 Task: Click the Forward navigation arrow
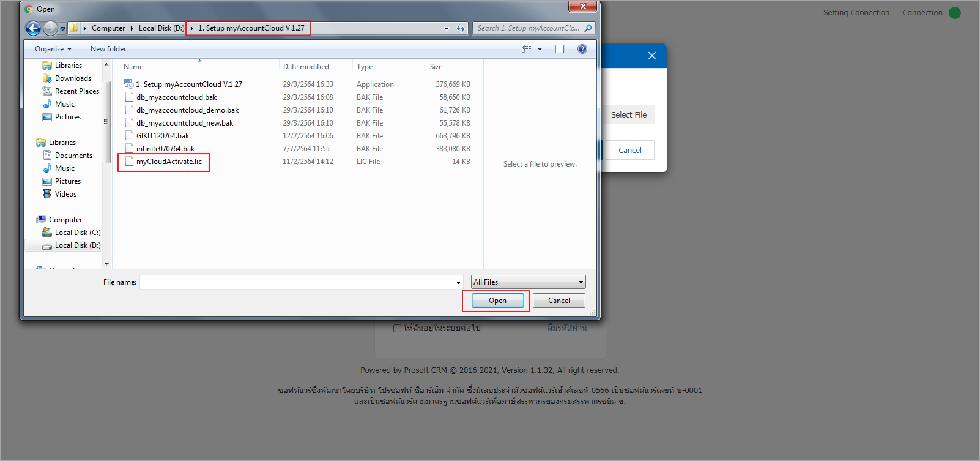(50, 28)
